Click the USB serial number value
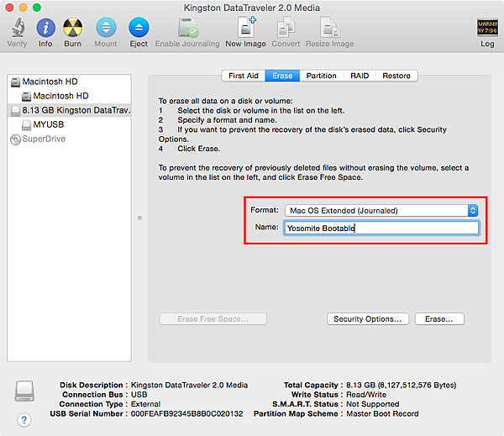The width and height of the screenshot is (504, 436). (x=186, y=414)
